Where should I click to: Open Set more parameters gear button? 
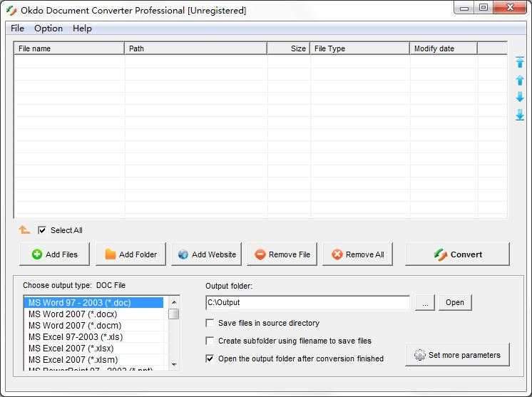coord(457,355)
